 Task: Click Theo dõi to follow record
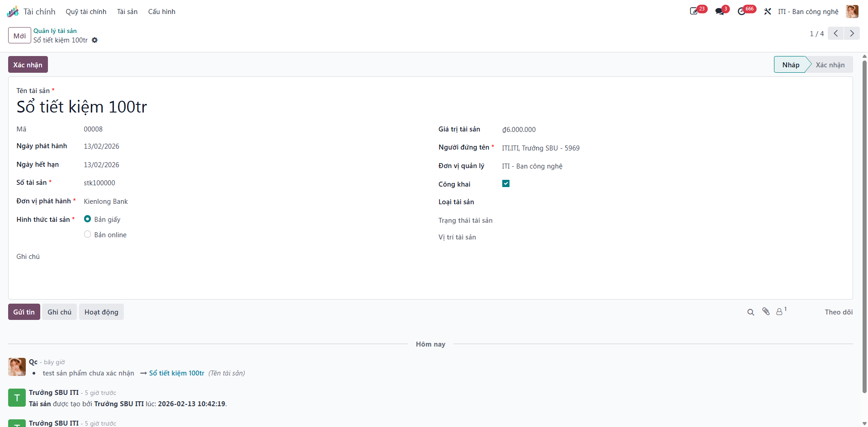[839, 312]
